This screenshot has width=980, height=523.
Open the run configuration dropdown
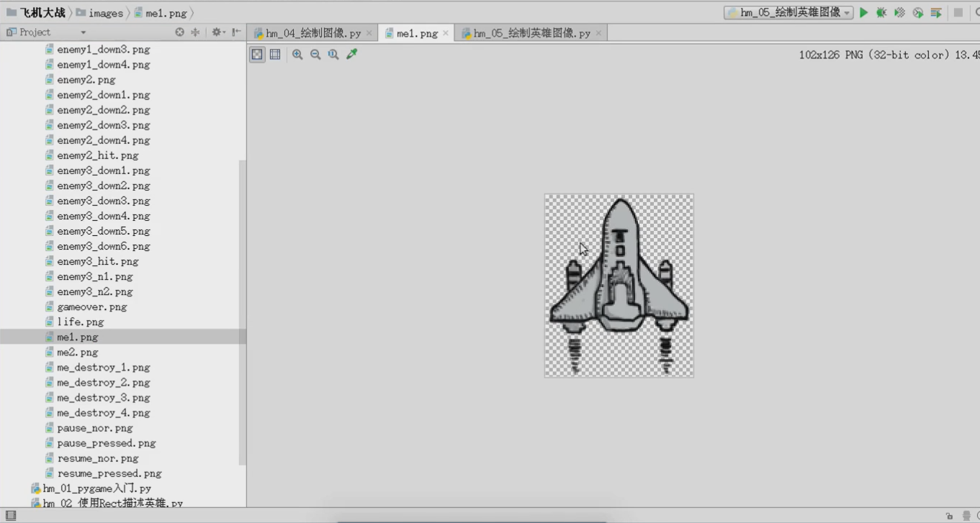[x=788, y=12]
